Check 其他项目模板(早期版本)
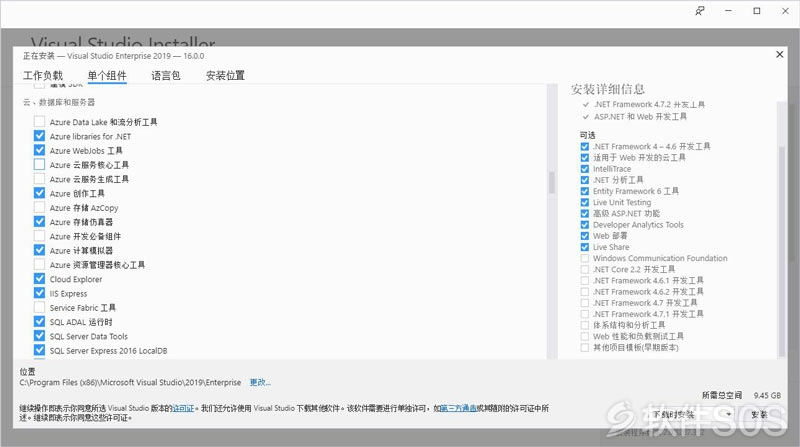 [585, 347]
